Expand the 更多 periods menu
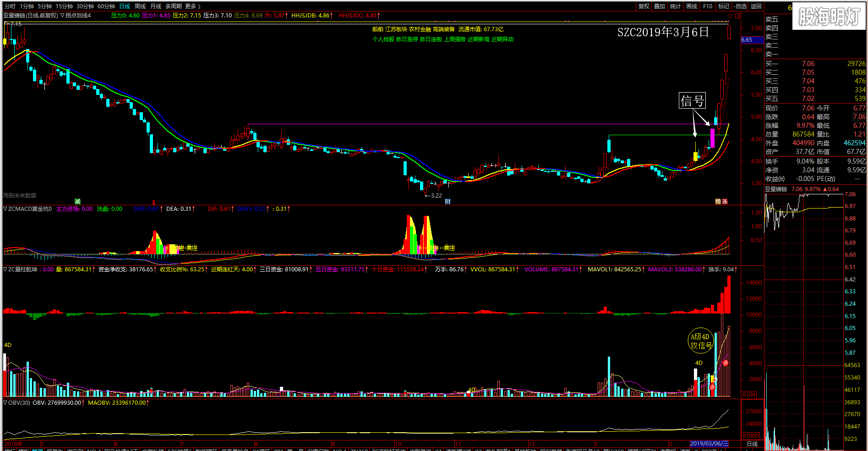Viewport: 868px width, 451px height. click(x=192, y=6)
